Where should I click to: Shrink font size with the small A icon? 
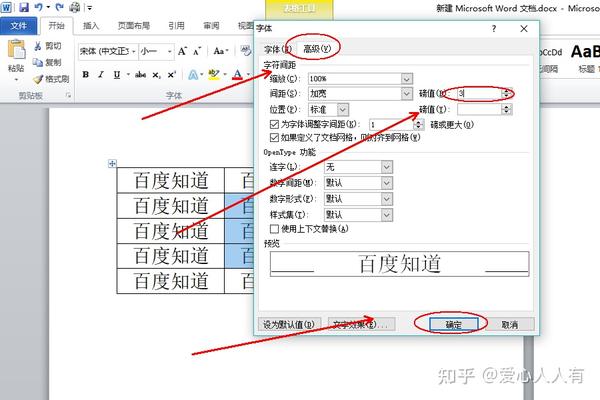tap(197, 51)
